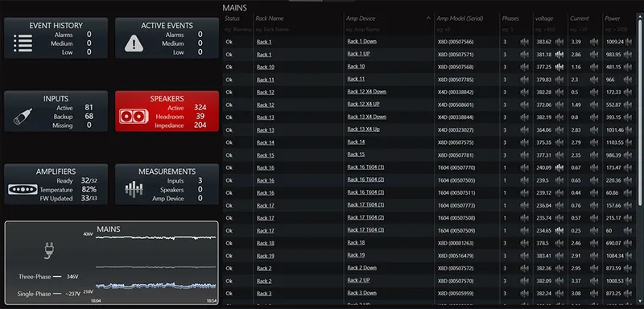The height and width of the screenshot is (309, 644).
Task: Open voltage graph icon for Rack 10 row
Action: pos(559,67)
